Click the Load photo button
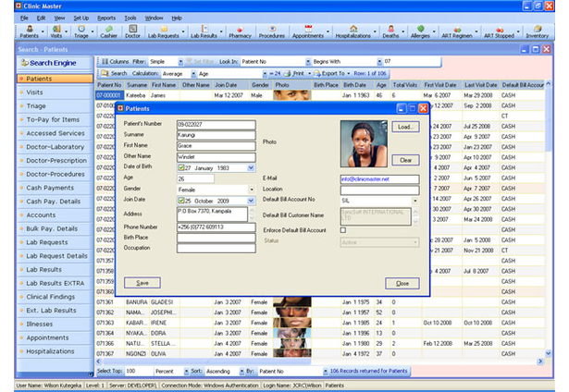Viewport: 569px width, 392px height. (x=405, y=127)
